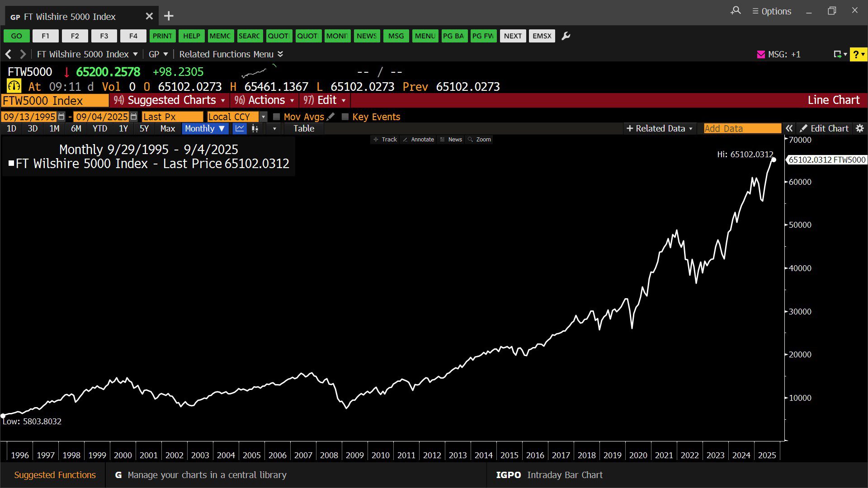This screenshot has height=488, width=868.
Task: Select the 5Y time range tab
Action: pos(144,129)
